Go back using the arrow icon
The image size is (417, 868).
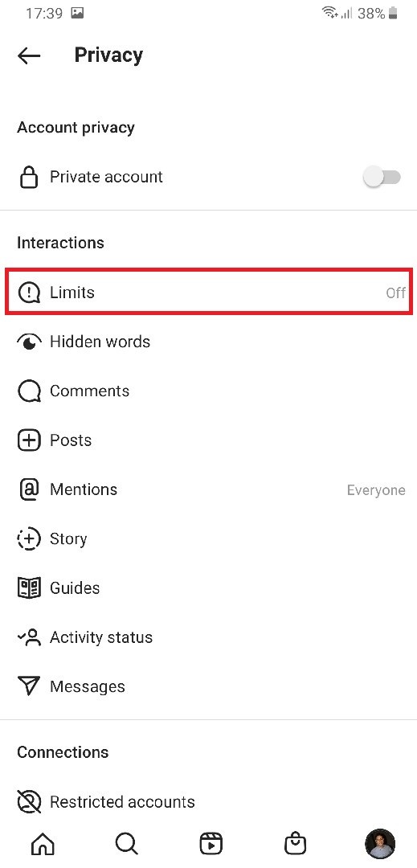pos(29,55)
